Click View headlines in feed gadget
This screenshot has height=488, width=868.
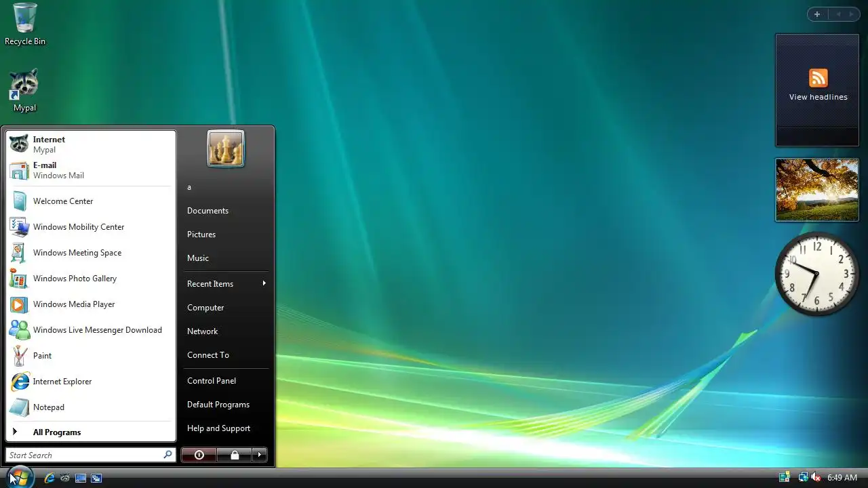[x=818, y=97]
